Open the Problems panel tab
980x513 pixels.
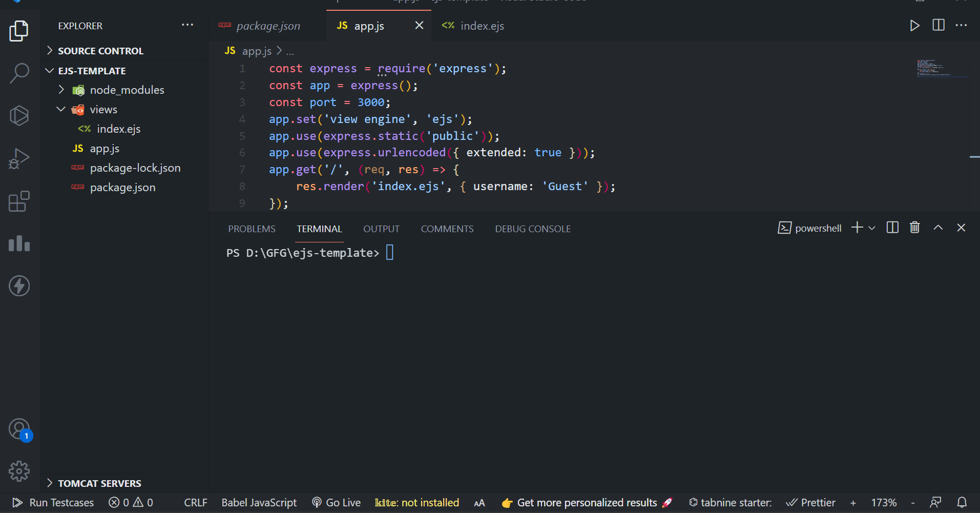[252, 229]
